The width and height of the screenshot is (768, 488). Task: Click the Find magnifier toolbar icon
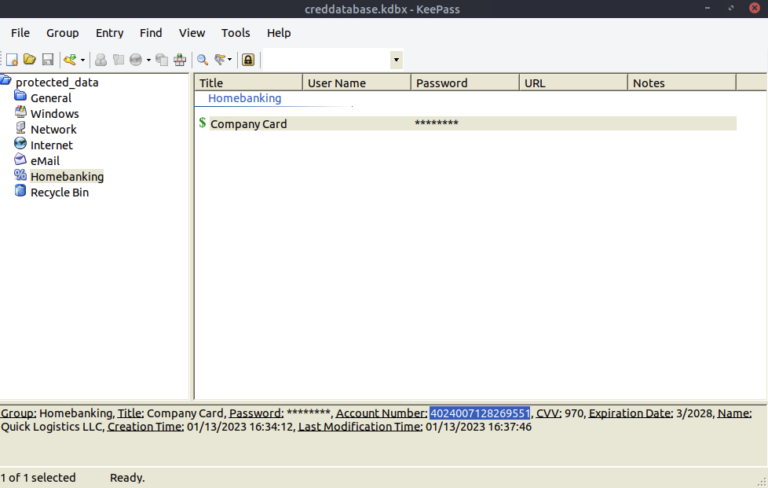(x=202, y=60)
